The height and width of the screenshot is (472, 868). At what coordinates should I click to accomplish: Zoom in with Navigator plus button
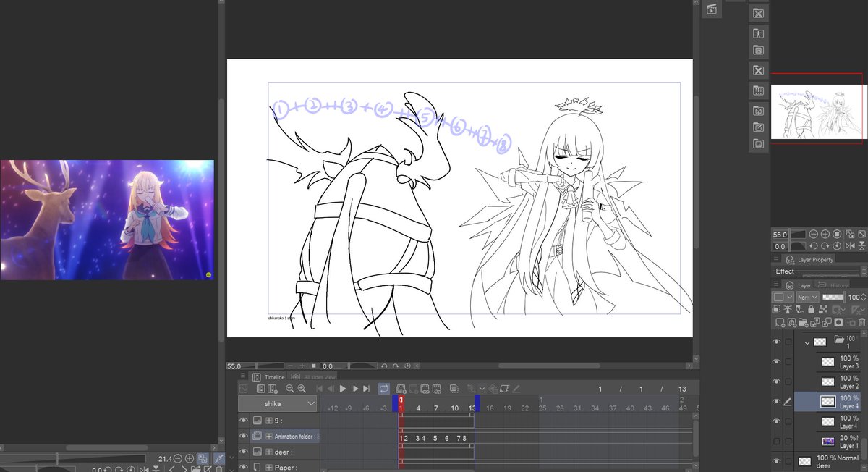click(825, 235)
